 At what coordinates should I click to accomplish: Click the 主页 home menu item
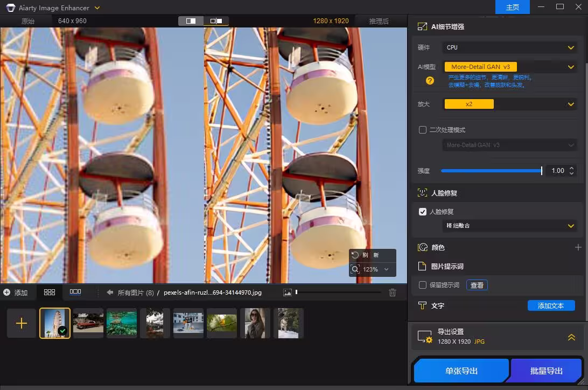pyautogui.click(x=512, y=7)
